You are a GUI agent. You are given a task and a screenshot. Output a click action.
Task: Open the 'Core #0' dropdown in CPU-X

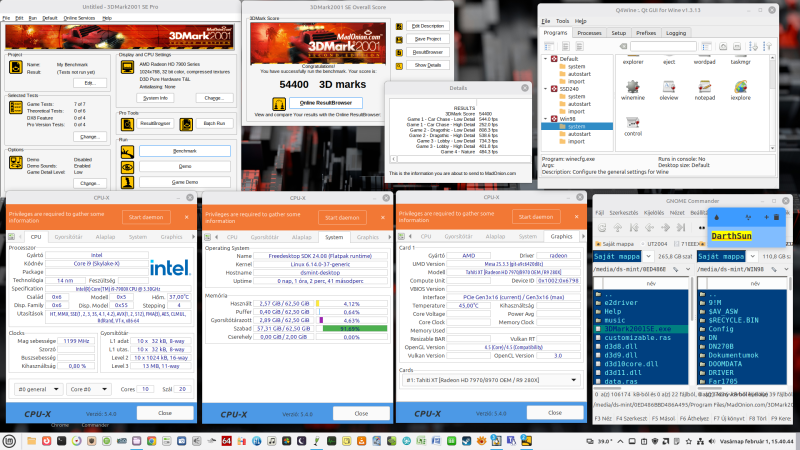coord(89,389)
